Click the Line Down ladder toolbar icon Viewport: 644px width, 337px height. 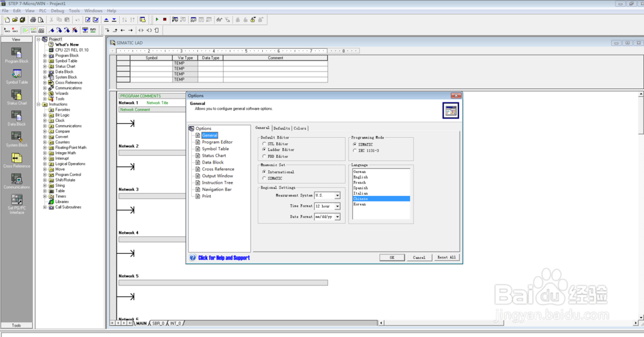coord(107,30)
